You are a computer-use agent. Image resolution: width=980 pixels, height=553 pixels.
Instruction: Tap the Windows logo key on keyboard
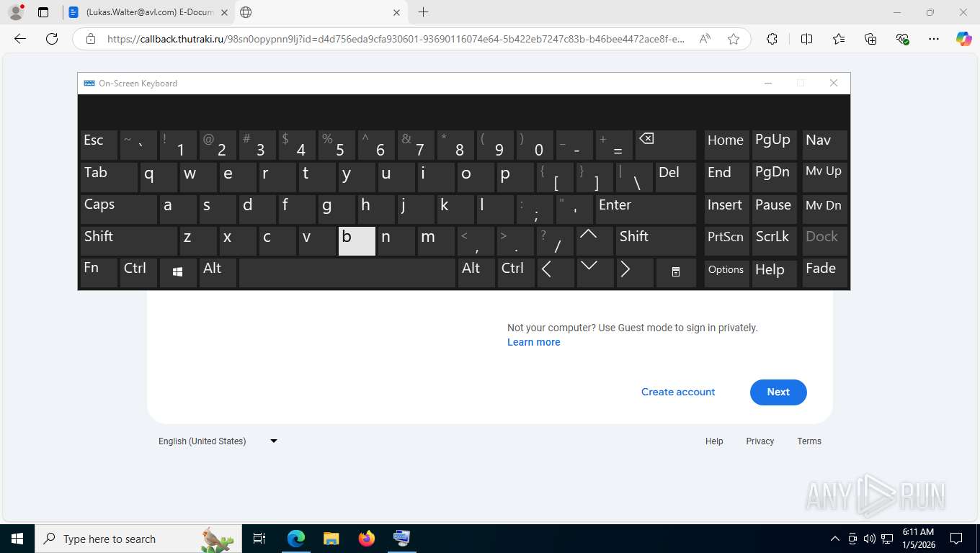[178, 272]
